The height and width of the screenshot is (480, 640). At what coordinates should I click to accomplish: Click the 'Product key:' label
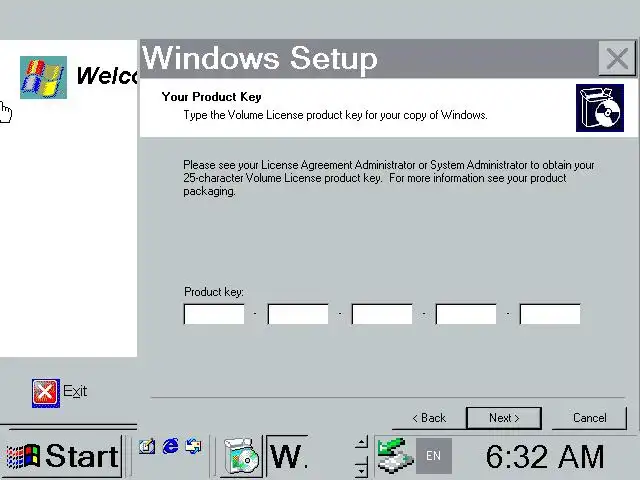tap(213, 292)
